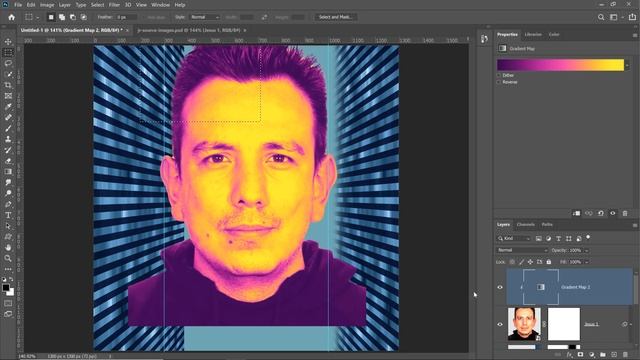
Task: Toggle lock all padlock icon
Action: [x=549, y=262]
